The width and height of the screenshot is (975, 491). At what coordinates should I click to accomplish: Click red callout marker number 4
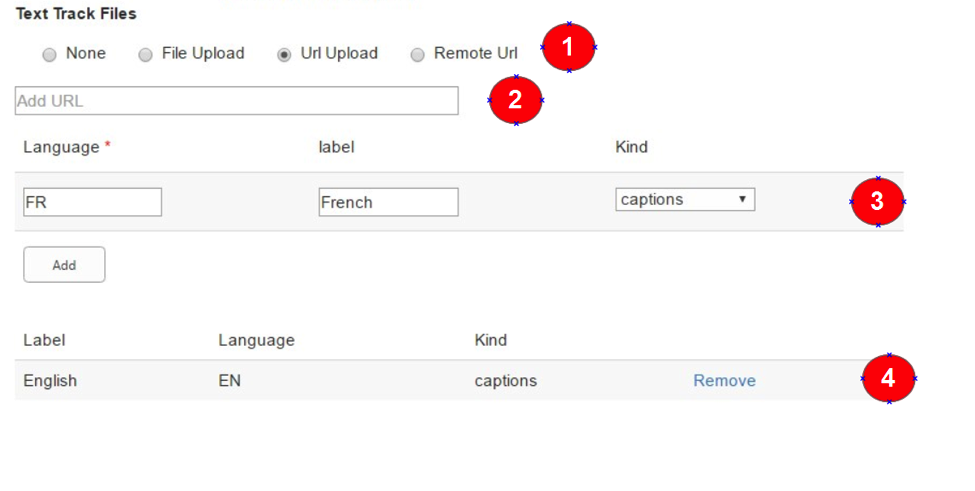[888, 379]
